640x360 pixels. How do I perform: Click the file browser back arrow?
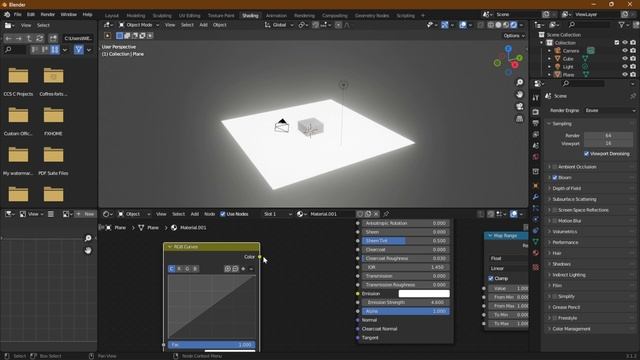tap(8, 38)
